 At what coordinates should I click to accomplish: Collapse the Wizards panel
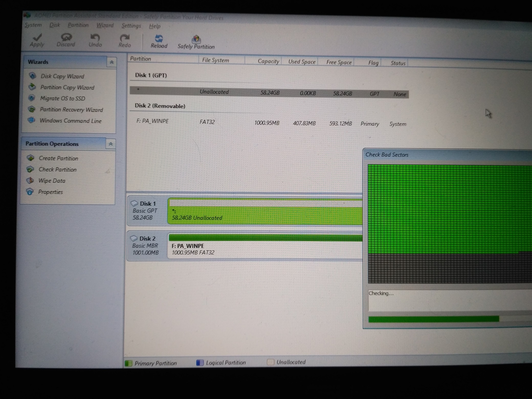112,62
